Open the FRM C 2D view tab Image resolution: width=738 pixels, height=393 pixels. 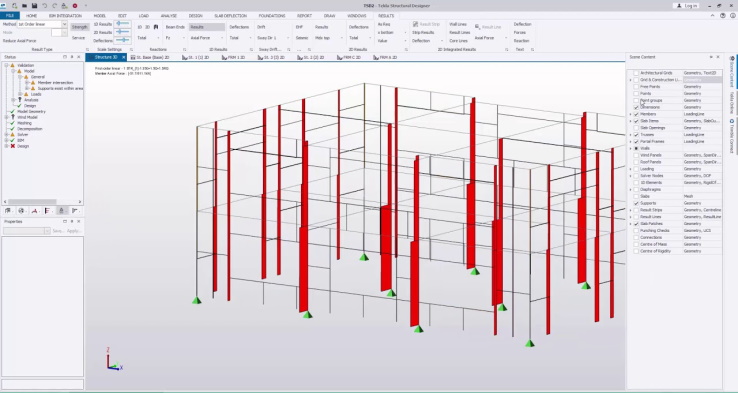point(349,57)
